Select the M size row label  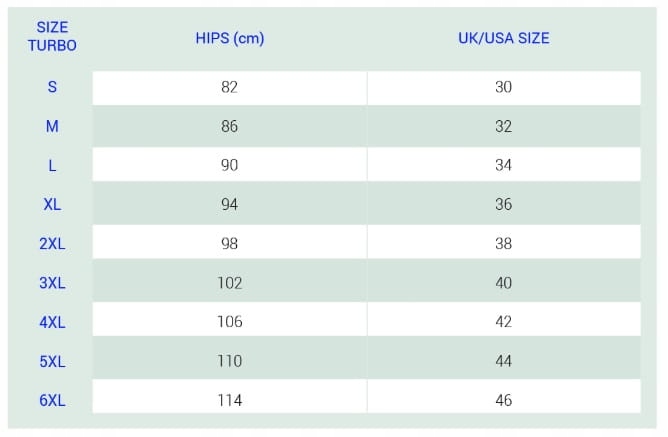(x=52, y=126)
